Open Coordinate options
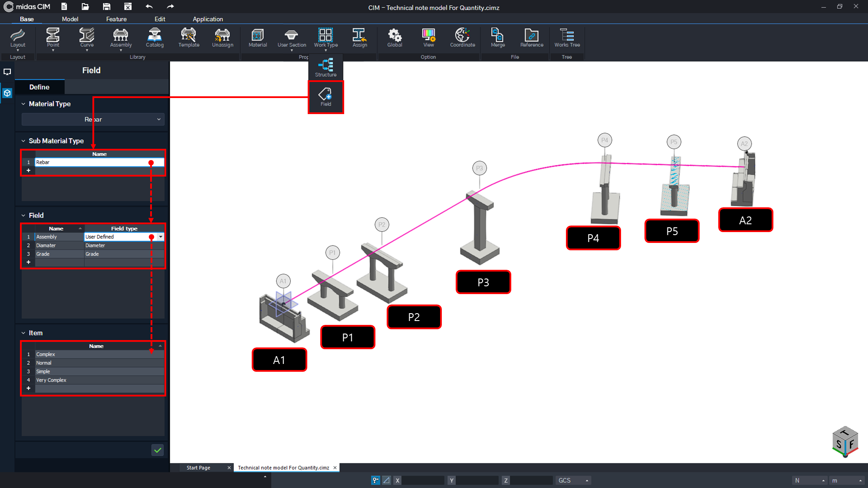The height and width of the screenshot is (488, 868). pyautogui.click(x=463, y=38)
